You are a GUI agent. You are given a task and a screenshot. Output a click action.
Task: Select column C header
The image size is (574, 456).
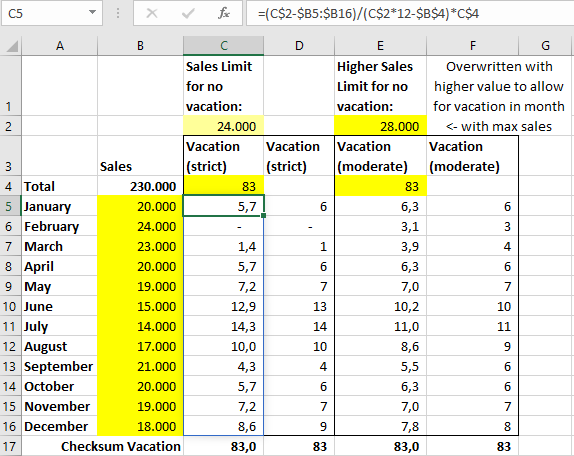[223, 46]
